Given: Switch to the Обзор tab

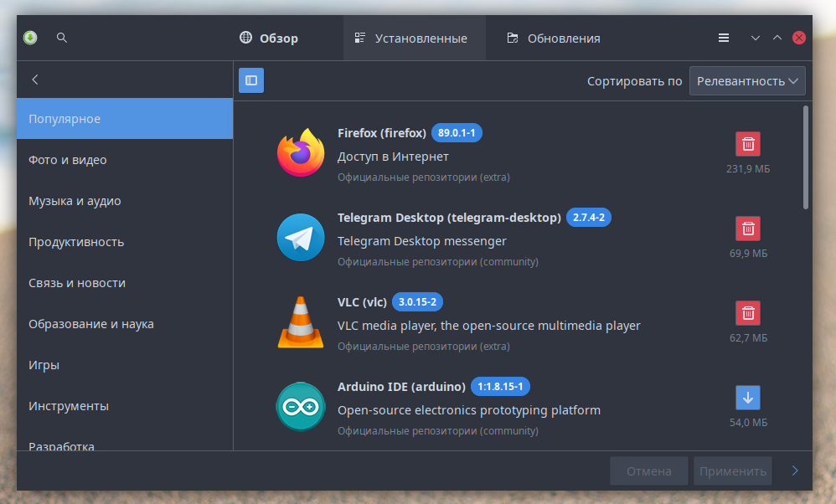Looking at the screenshot, I should (269, 39).
